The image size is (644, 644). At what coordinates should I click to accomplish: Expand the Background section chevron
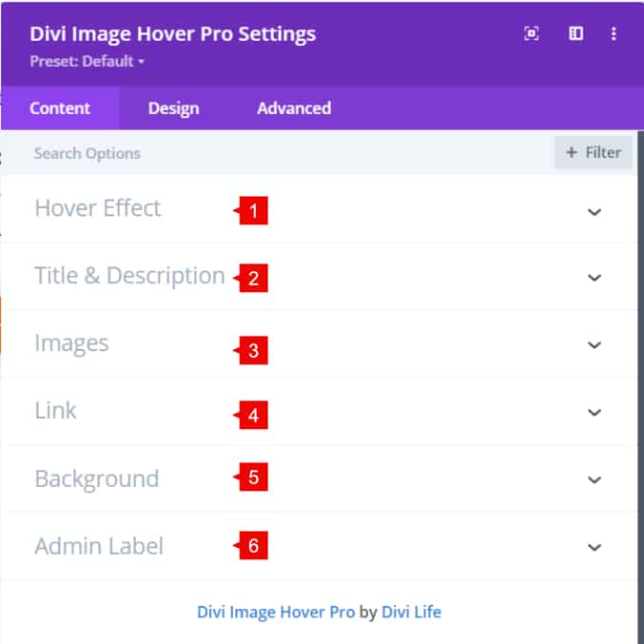click(x=595, y=479)
